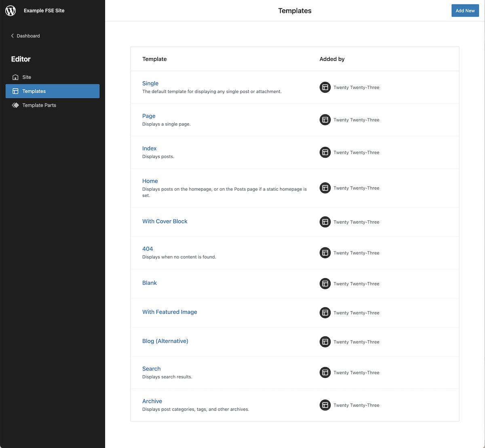This screenshot has width=485, height=448.
Task: Click the back chevron beside Dashboard
Action: click(x=12, y=36)
